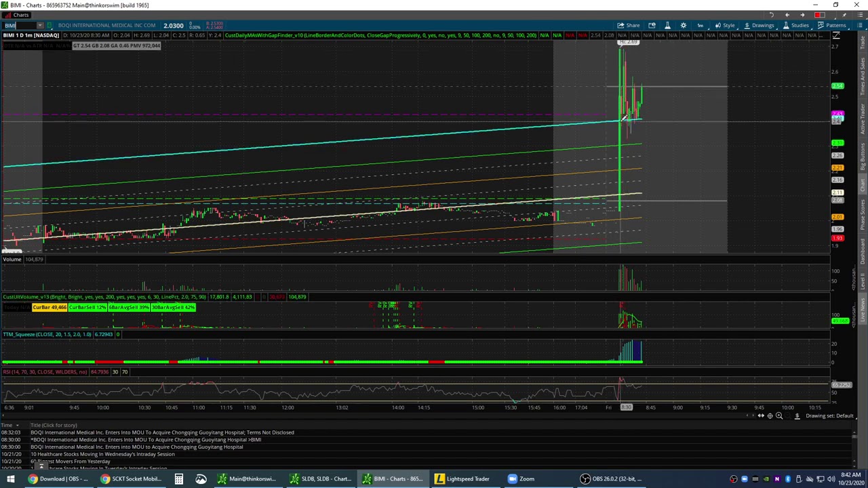Open the headline ending with '>BIMI'
Screen dimensions: 868x488
pos(146,440)
